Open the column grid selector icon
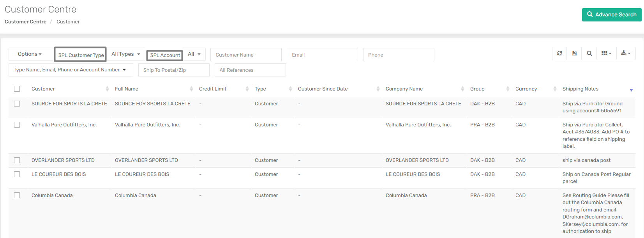Screen dimensions: 644x238 (607, 53)
